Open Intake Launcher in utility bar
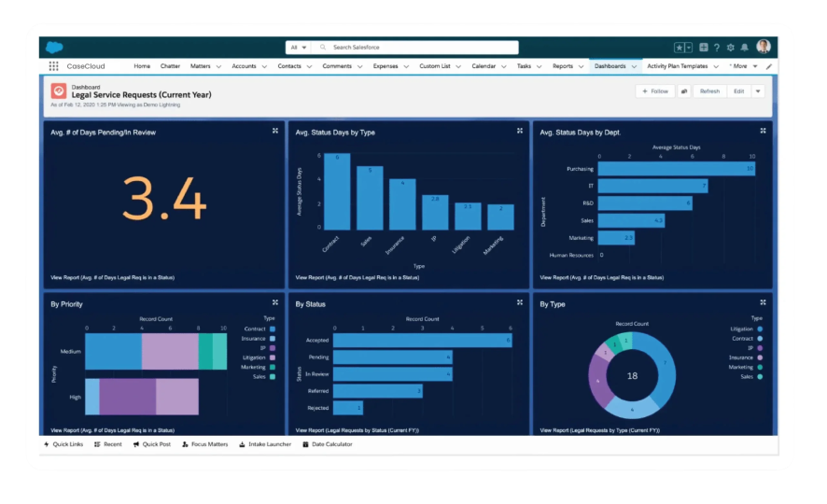Screen dimensions: 827x504 265,444
